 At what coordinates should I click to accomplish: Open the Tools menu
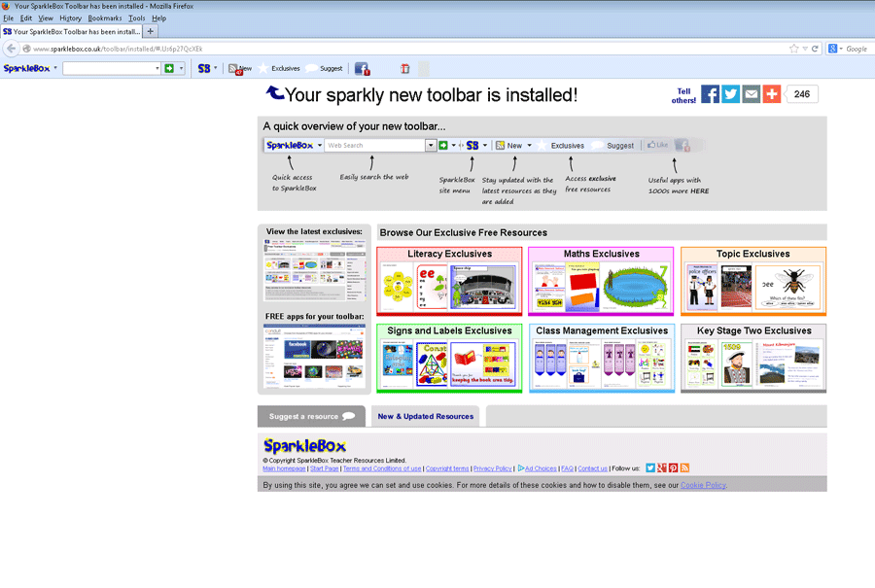[137, 18]
